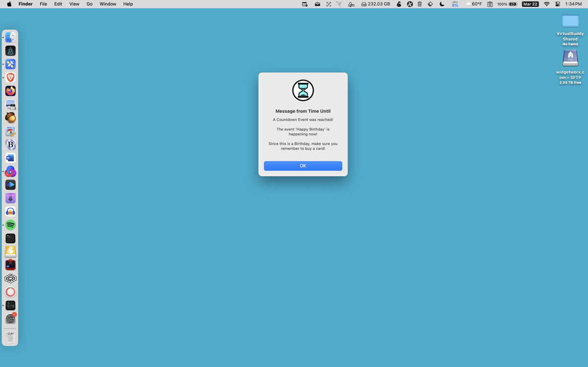Open the layered hexagon app in the dock
The height and width of the screenshot is (367, 588).
(10, 278)
